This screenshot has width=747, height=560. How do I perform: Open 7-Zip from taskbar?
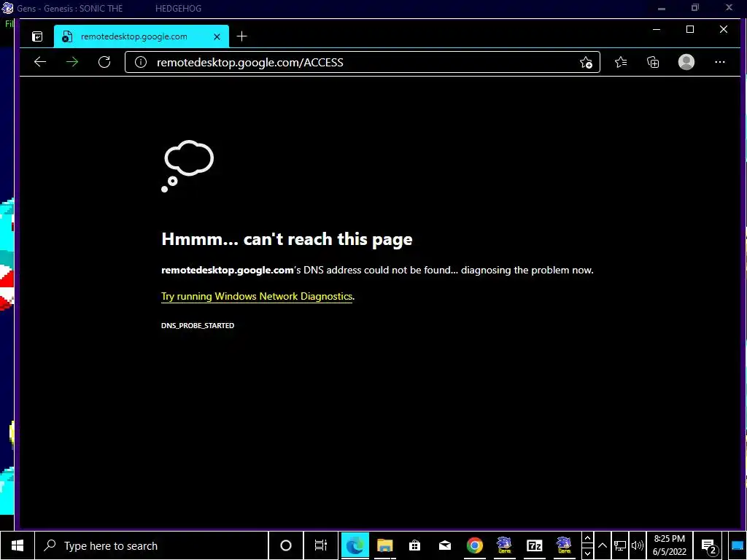click(535, 545)
